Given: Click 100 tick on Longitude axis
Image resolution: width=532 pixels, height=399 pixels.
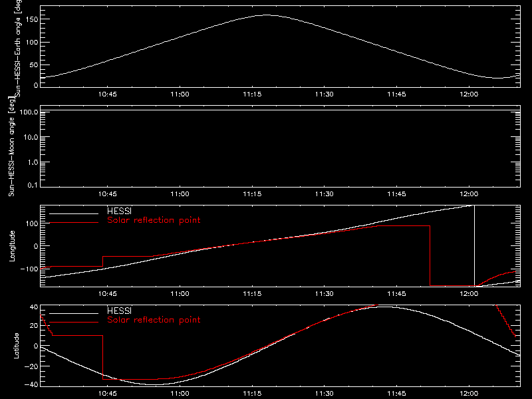Looking at the screenshot, I should click(x=33, y=223).
